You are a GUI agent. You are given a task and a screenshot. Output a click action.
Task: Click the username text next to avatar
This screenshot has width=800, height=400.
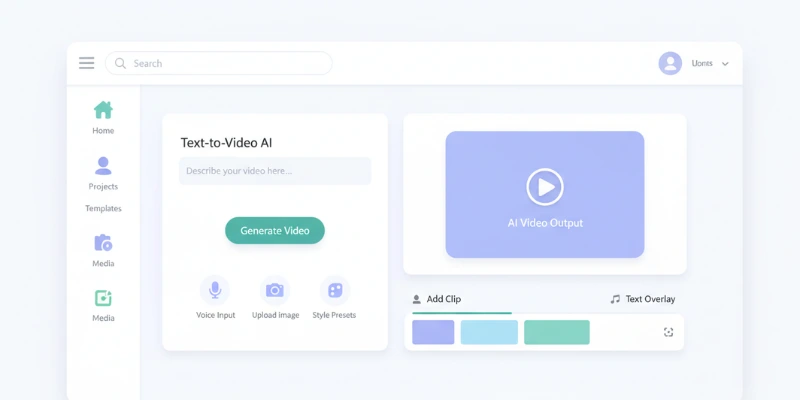[x=702, y=63]
